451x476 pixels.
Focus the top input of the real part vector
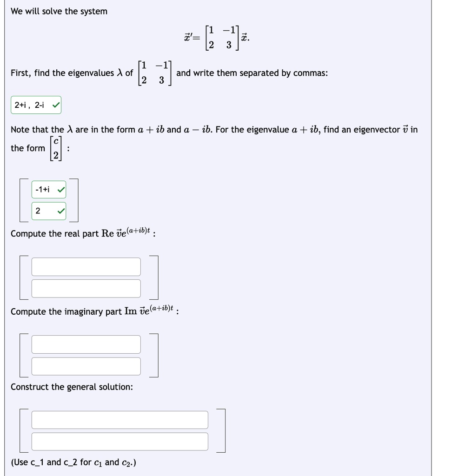pyautogui.click(x=86, y=267)
